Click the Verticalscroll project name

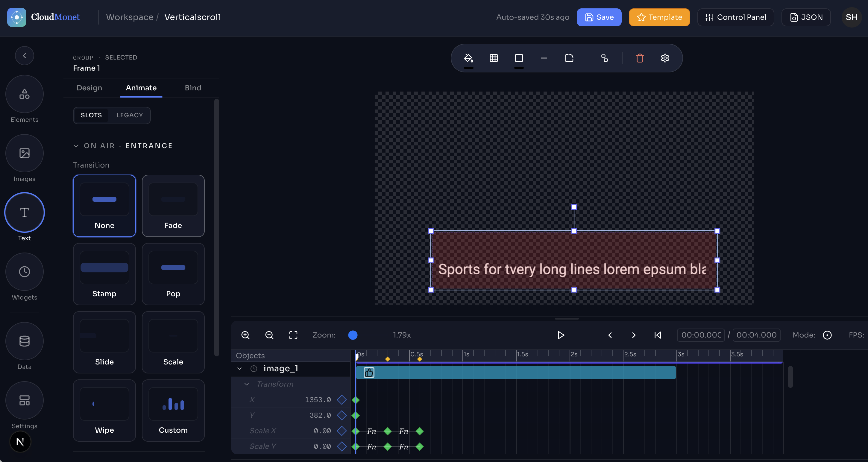(192, 17)
